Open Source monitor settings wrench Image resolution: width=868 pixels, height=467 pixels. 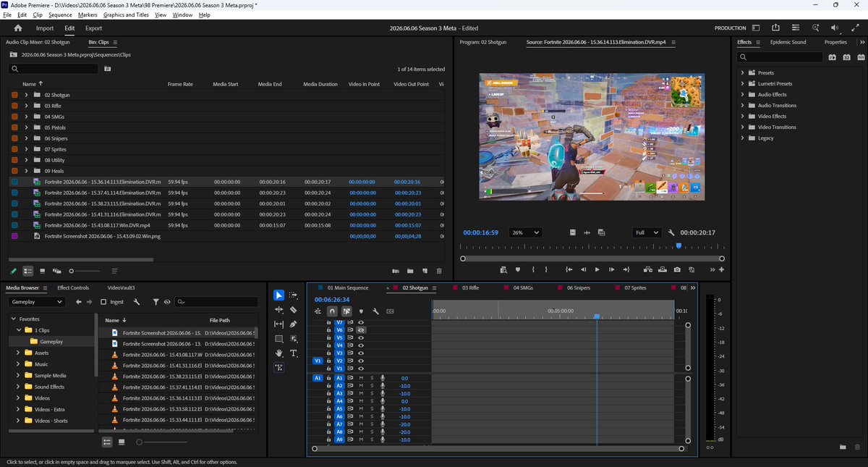[x=671, y=232]
